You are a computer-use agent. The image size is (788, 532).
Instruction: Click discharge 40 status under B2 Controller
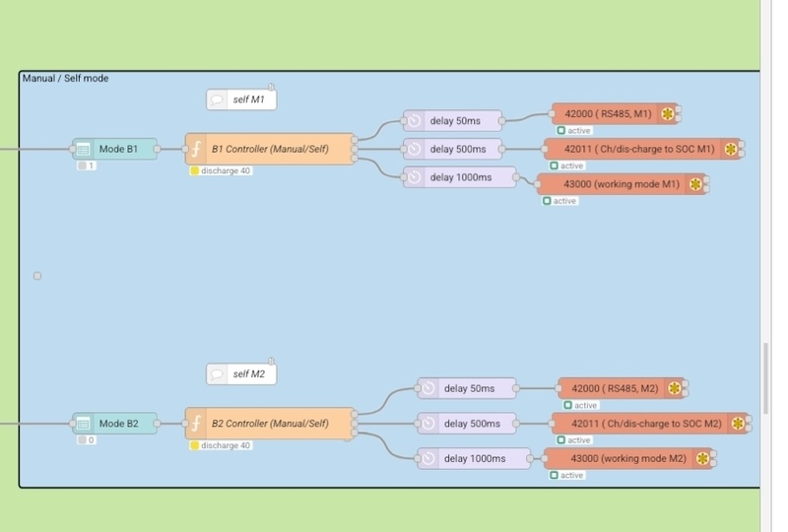point(221,445)
